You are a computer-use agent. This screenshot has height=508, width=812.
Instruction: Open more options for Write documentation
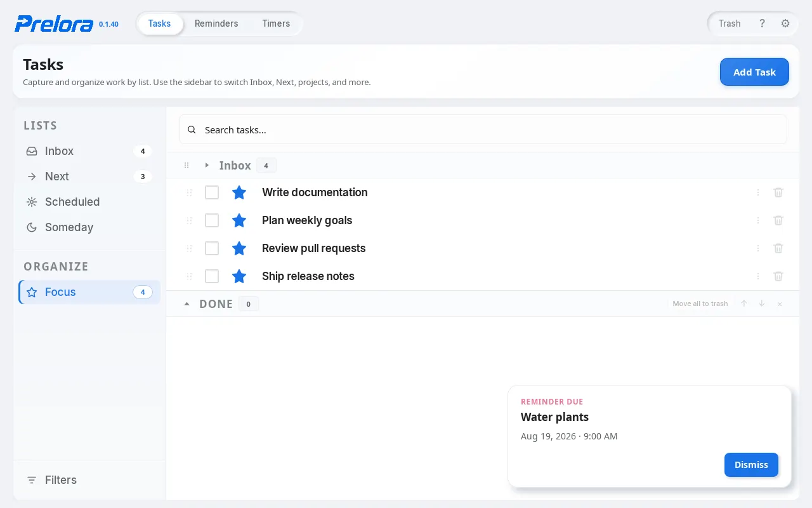coord(758,192)
